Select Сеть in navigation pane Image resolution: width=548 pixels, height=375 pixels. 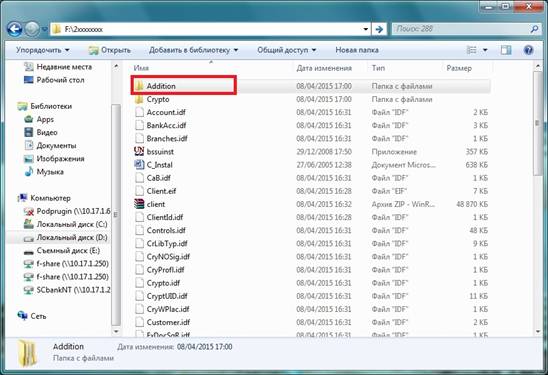point(32,316)
